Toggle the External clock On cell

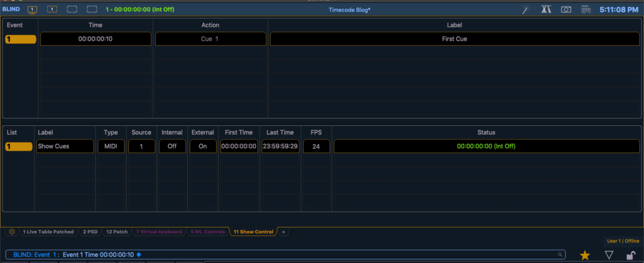[203, 146]
